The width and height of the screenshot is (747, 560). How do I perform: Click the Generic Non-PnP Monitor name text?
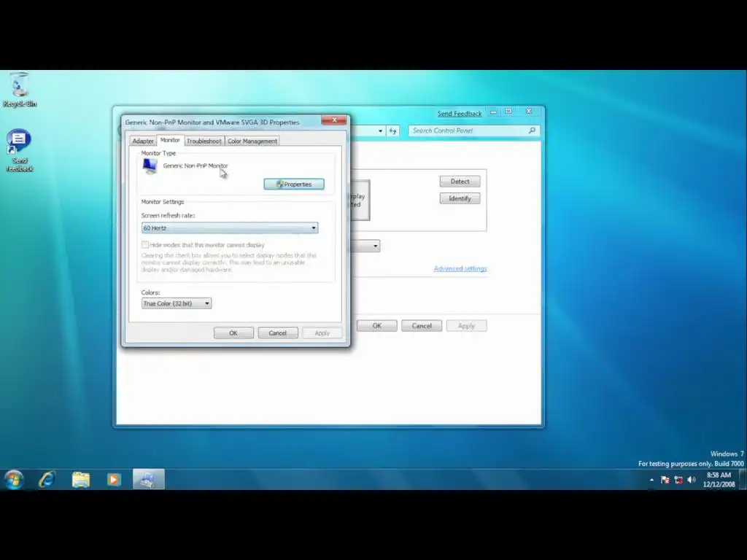click(x=196, y=166)
